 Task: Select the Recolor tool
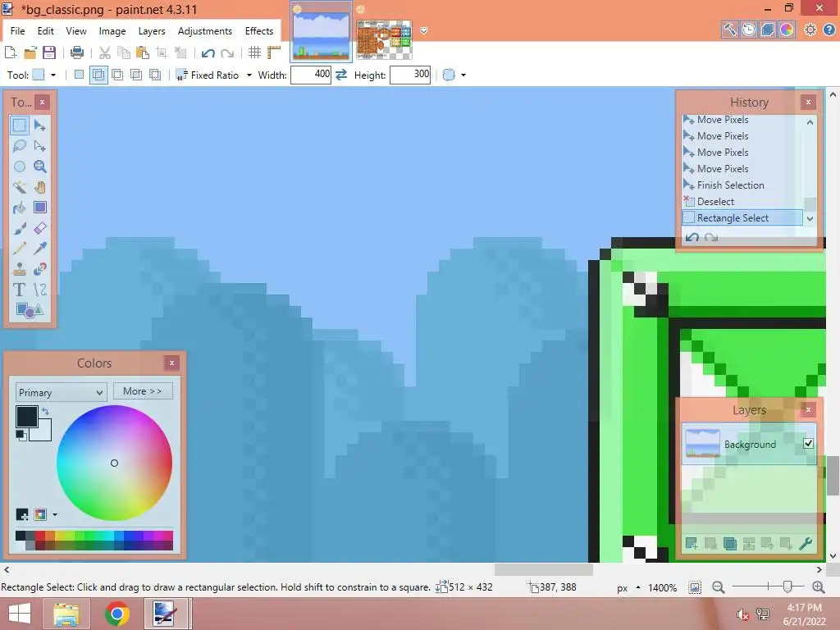click(39, 269)
